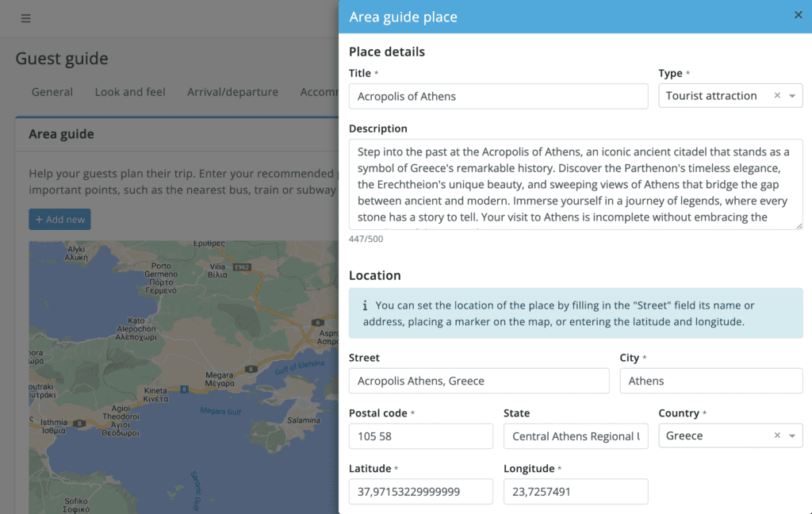Expand the Country dropdown arrow
Screen dimensions: 812x514
(792, 435)
